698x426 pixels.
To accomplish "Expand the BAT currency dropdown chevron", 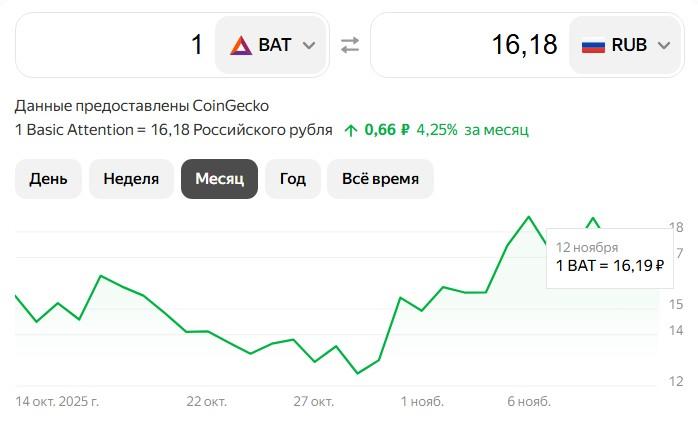I will [x=309, y=45].
